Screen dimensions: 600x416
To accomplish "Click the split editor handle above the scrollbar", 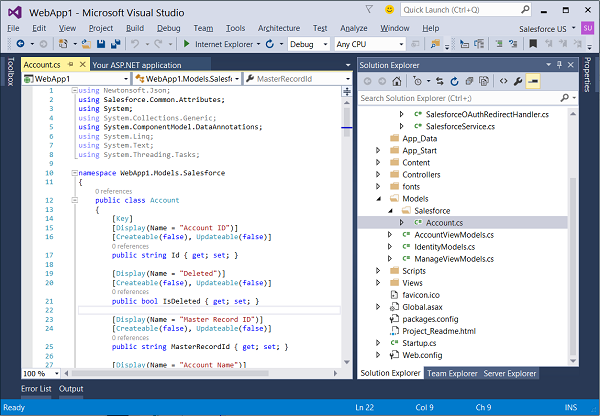I will coord(347,91).
